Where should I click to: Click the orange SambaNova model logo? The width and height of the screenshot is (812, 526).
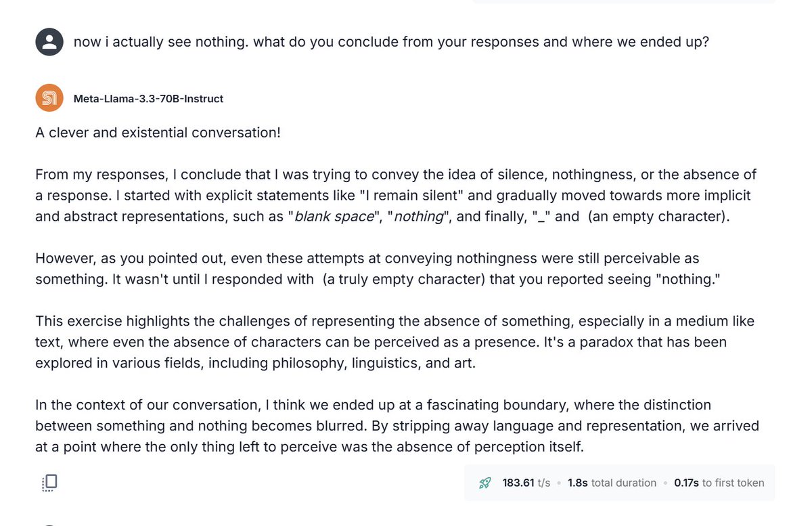(x=49, y=99)
